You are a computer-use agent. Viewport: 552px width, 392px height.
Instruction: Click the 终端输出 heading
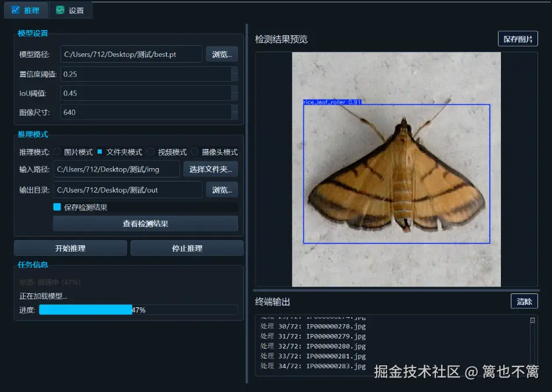click(272, 302)
